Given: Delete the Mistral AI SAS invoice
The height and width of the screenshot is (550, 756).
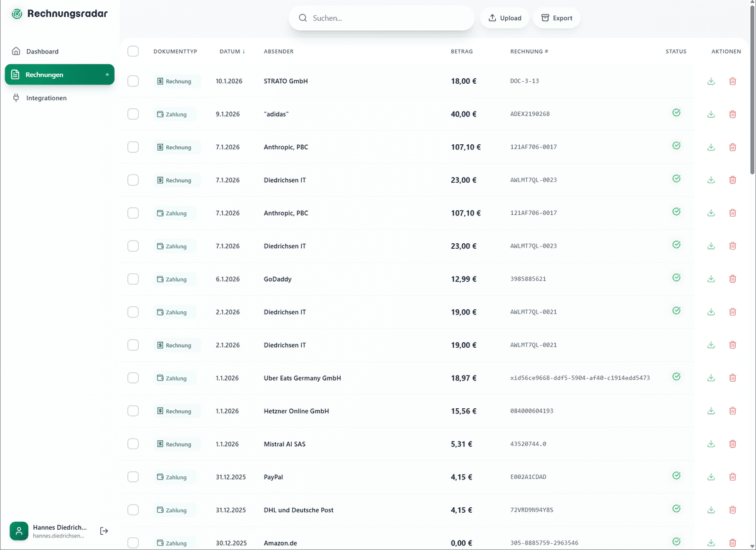Looking at the screenshot, I should pyautogui.click(x=733, y=444).
